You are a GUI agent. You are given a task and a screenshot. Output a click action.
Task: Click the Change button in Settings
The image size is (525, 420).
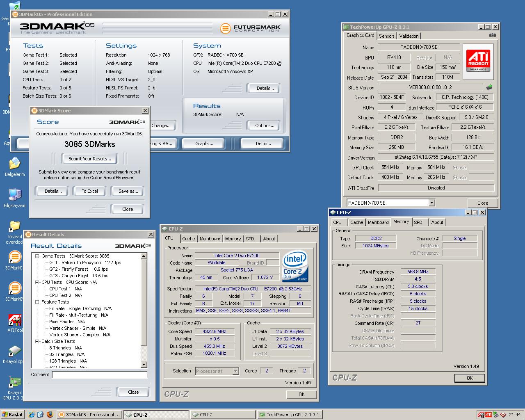[162, 126]
